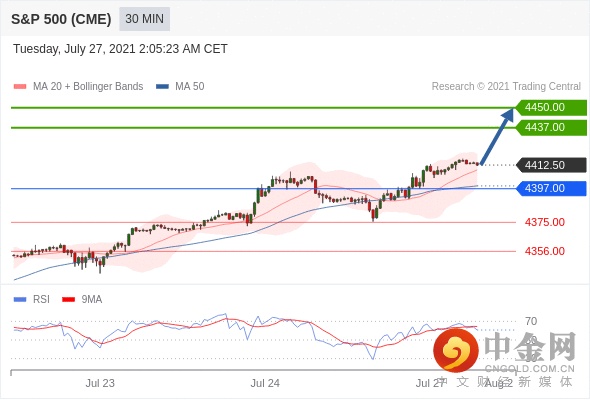Click the 4356.00 red support value
The width and height of the screenshot is (590, 400).
(545, 251)
